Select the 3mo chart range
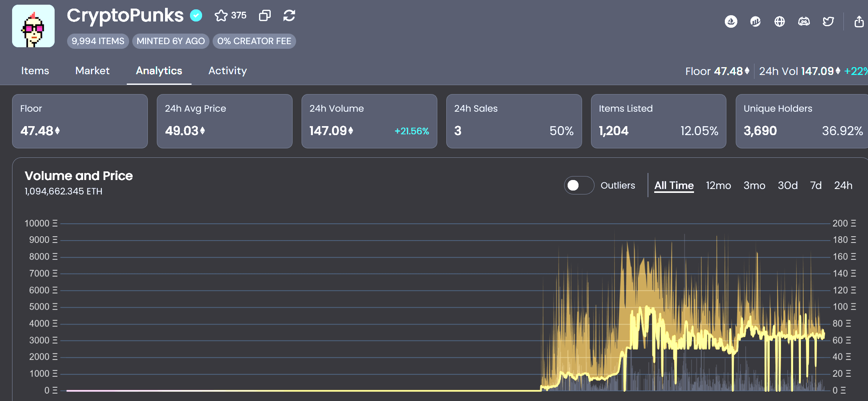Screen dimensions: 868x401 [754, 185]
